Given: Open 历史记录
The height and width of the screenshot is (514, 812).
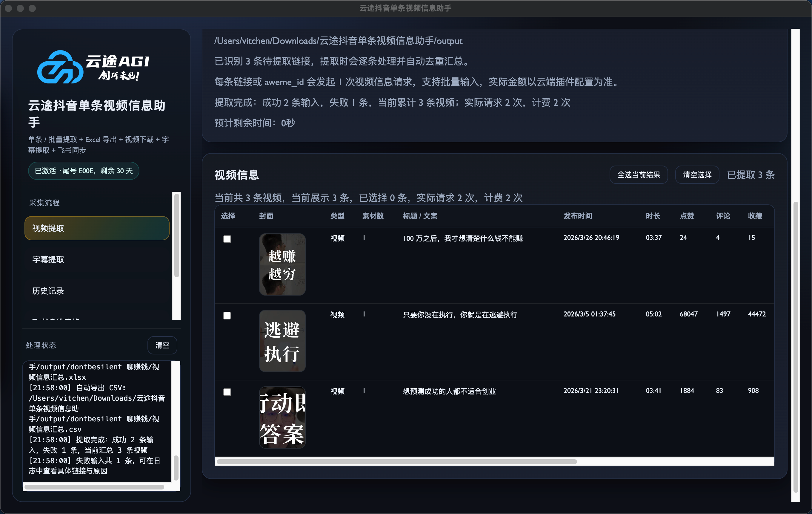Looking at the screenshot, I should [96, 291].
